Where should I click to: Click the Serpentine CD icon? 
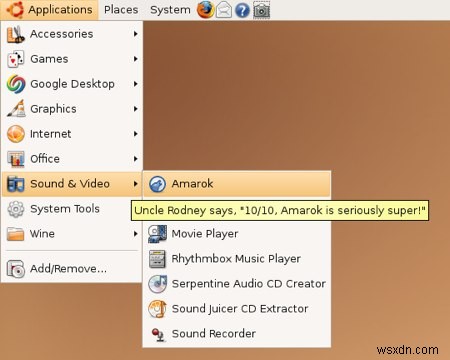157,284
